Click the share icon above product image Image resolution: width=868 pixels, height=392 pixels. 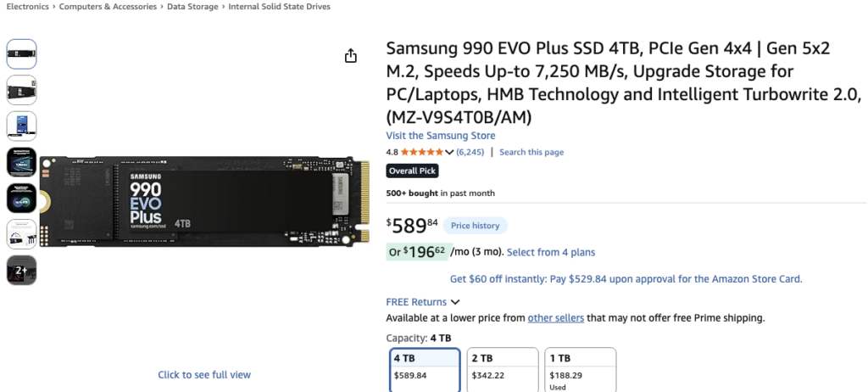[x=351, y=56]
